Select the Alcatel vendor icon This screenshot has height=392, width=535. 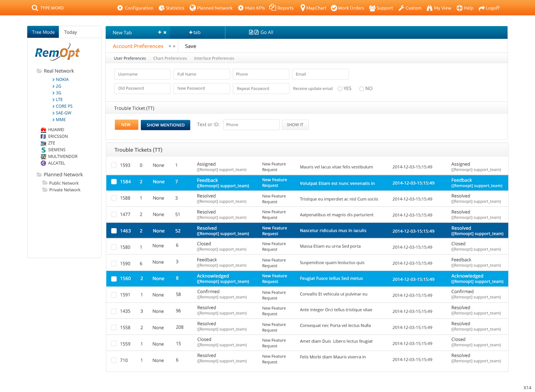[x=44, y=163]
